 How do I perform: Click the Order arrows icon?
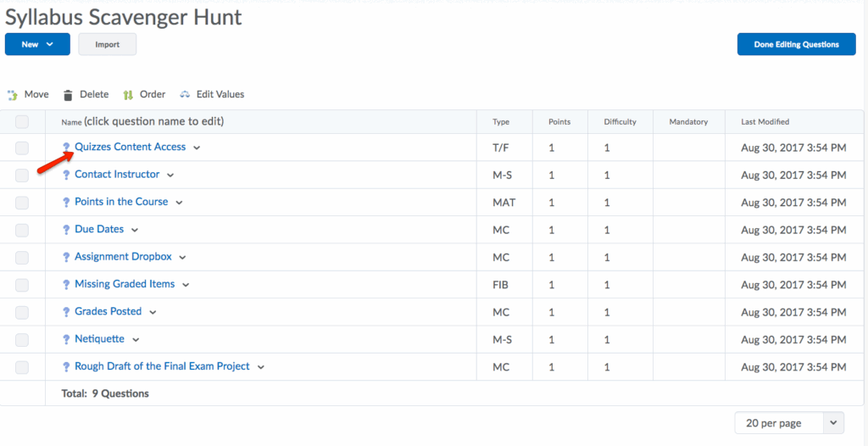pos(128,95)
